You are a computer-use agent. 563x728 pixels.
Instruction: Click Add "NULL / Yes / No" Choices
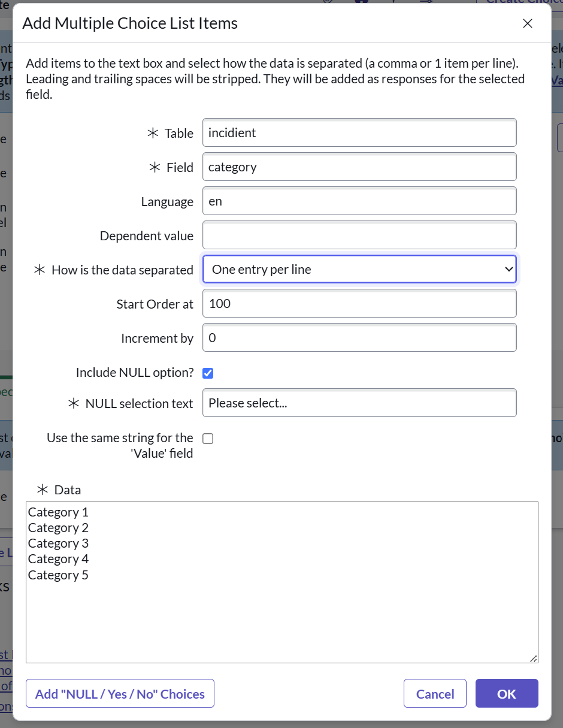[x=120, y=693]
